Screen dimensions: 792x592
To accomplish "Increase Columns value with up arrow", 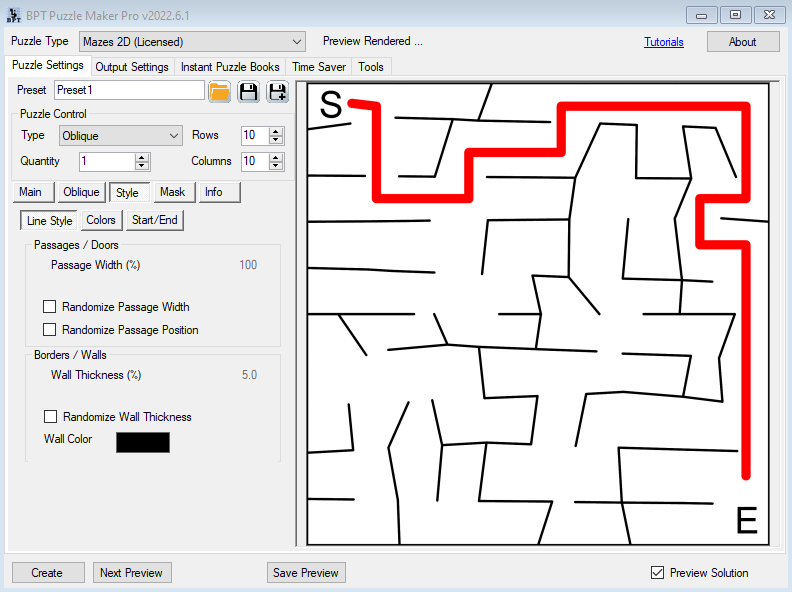I will (x=276, y=158).
